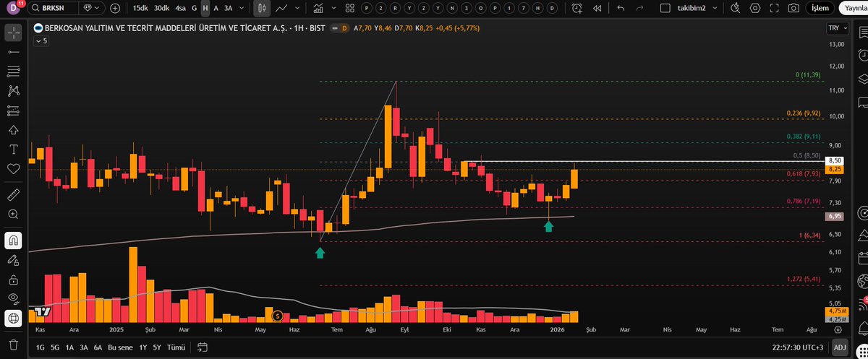Toggle lock all drawings

(x=13, y=279)
